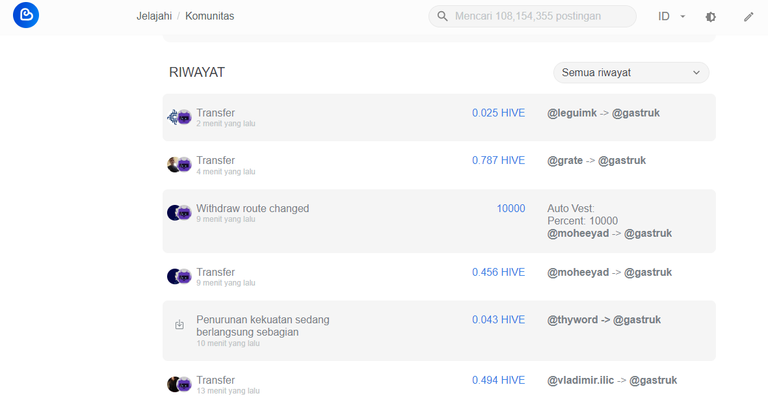
Task: Click avatars on the 0.494 HIVE transfer
Action: tap(179, 384)
